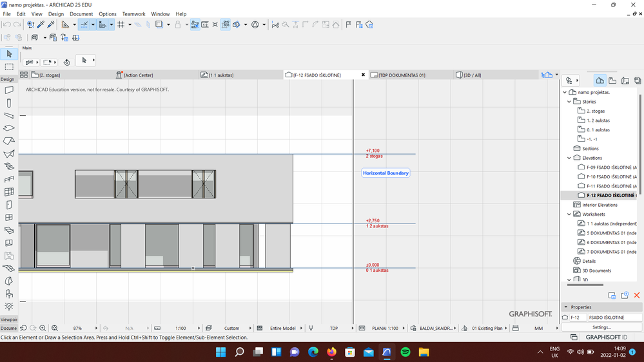644x362 pixels.
Task: Select the Arrow tool in the toolbox
Action: pyautogui.click(x=9, y=54)
